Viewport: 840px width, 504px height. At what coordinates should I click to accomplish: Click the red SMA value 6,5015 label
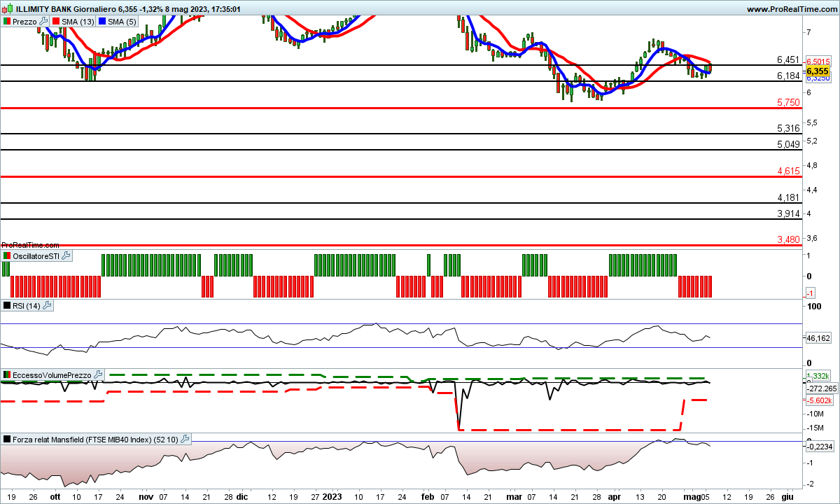coord(818,62)
